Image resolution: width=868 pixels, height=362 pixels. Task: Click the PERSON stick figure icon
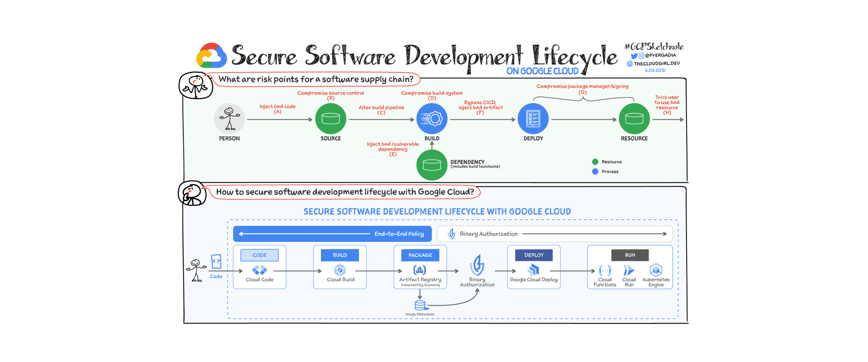(229, 119)
